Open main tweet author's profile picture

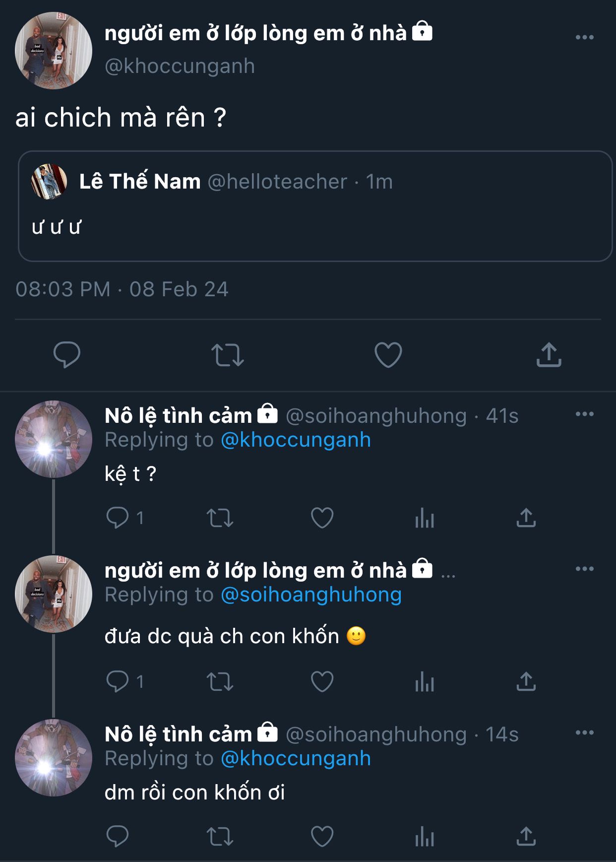tap(54, 51)
